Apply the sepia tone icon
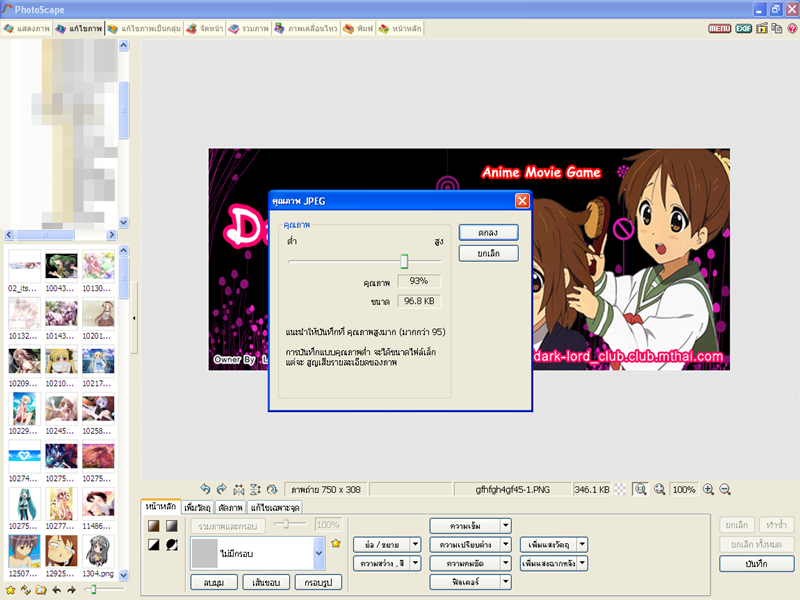800x600 pixels. tap(154, 526)
